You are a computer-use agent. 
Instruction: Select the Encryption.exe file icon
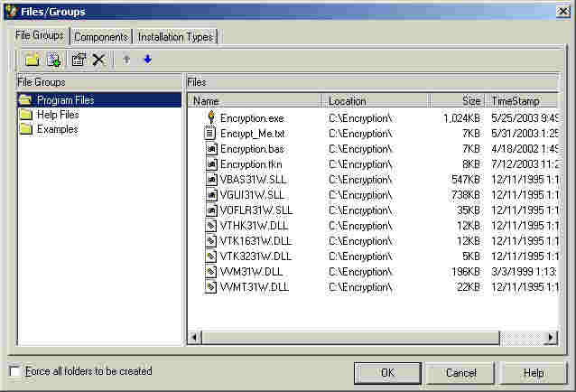coord(210,117)
